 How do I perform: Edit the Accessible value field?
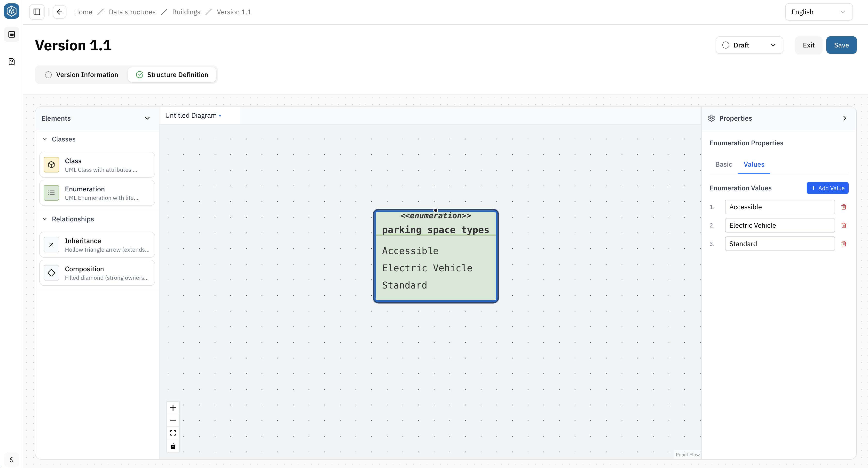click(x=780, y=207)
